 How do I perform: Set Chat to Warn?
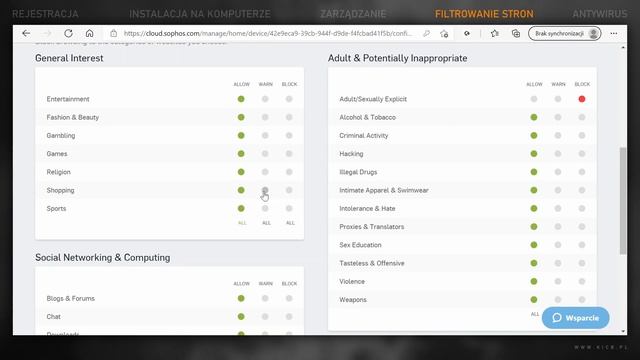point(265,317)
